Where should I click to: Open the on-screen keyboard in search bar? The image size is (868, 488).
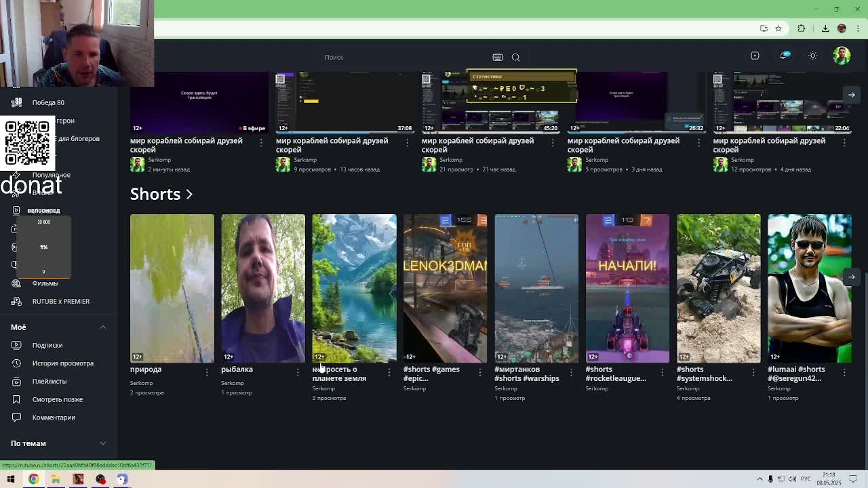(x=498, y=57)
